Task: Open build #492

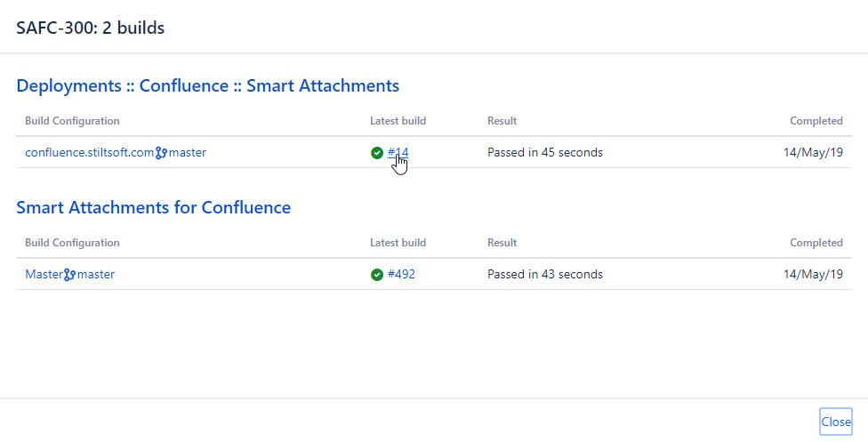Action: (x=401, y=275)
